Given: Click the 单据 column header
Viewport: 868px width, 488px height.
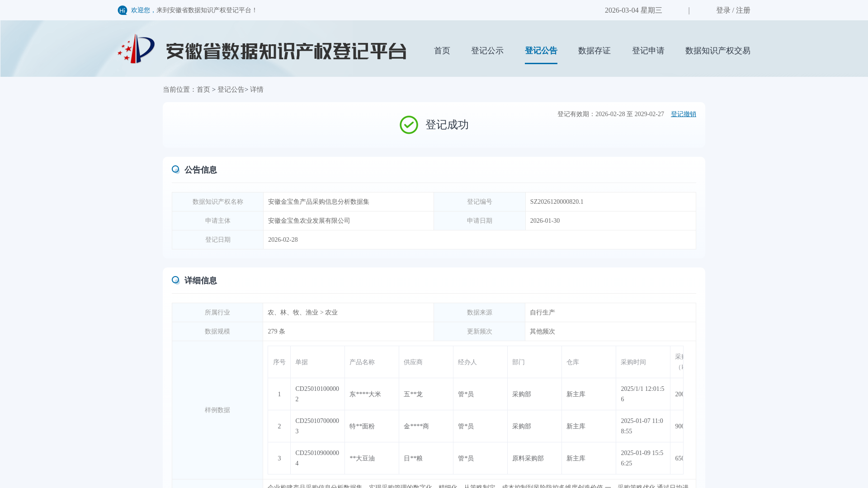Looking at the screenshot, I should pos(302,362).
